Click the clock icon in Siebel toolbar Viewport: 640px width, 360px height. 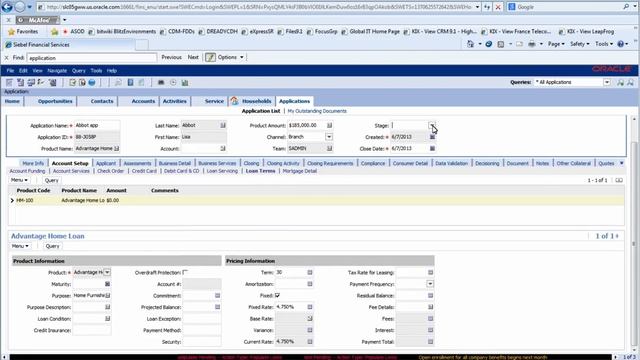(x=173, y=82)
